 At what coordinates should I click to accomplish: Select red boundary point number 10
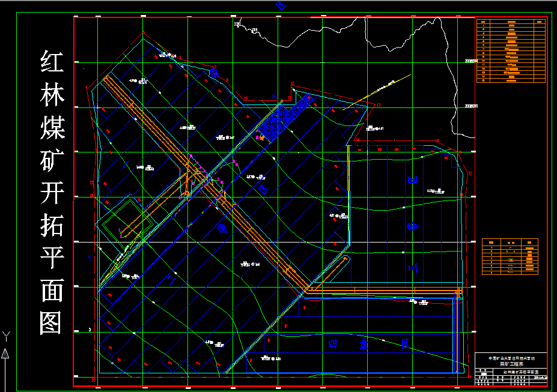coord(246,98)
